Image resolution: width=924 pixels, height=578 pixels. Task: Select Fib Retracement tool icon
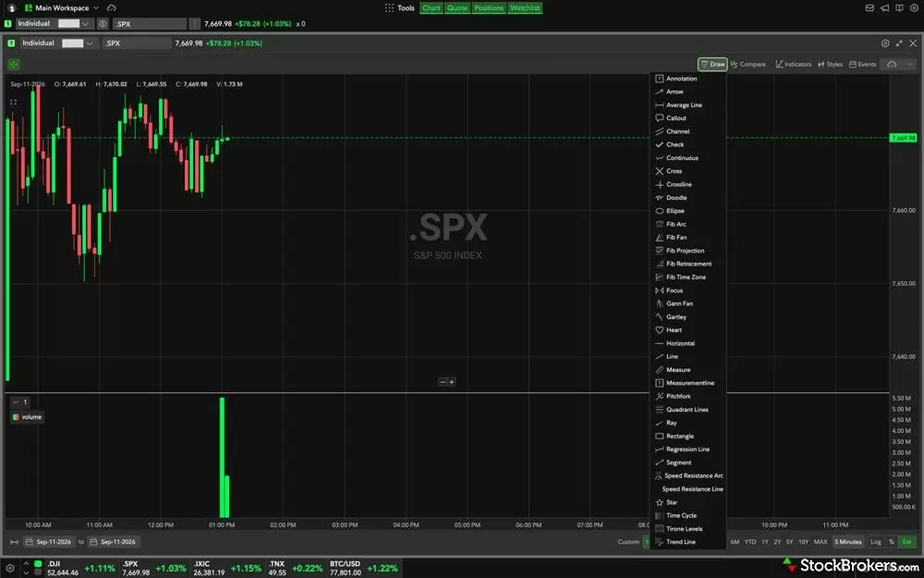coord(660,264)
